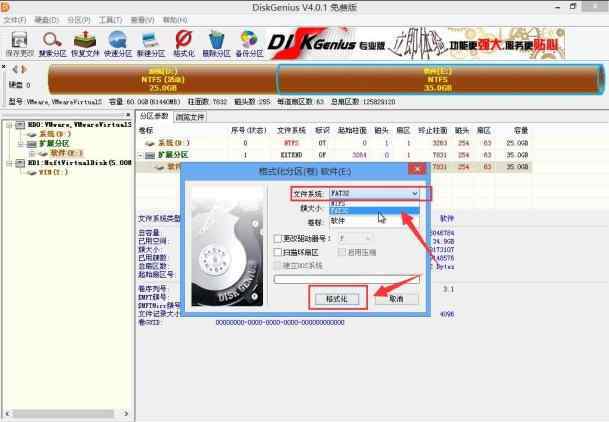Go to previous disk with left arrow
Image resolution: width=609 pixels, height=422 pixels.
15,69
